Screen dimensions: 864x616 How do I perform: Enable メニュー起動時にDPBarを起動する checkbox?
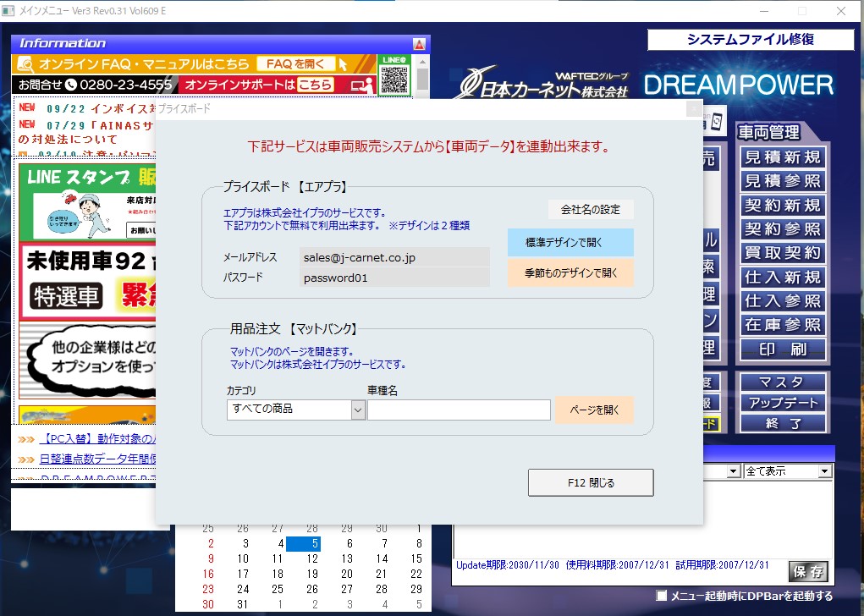[661, 596]
